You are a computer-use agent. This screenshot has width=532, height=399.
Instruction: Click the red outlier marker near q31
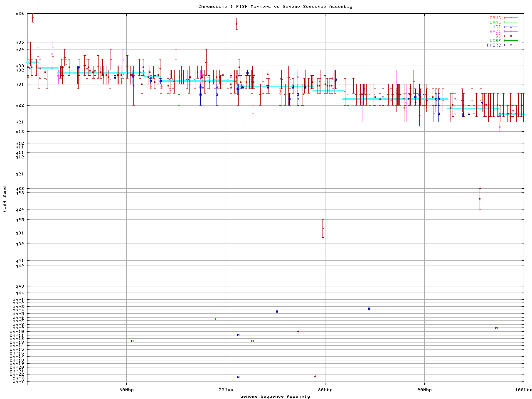coord(323,229)
